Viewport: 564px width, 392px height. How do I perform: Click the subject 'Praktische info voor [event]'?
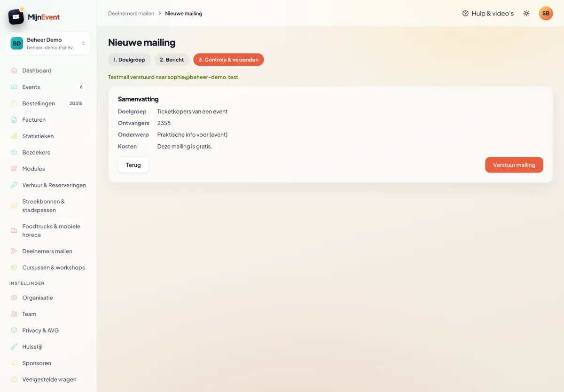192,134
